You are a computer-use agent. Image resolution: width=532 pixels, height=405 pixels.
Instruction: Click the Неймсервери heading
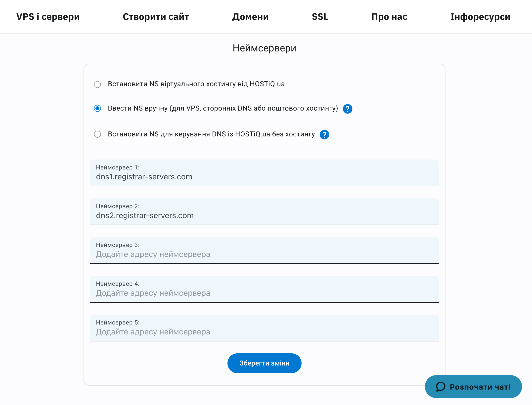pos(264,48)
